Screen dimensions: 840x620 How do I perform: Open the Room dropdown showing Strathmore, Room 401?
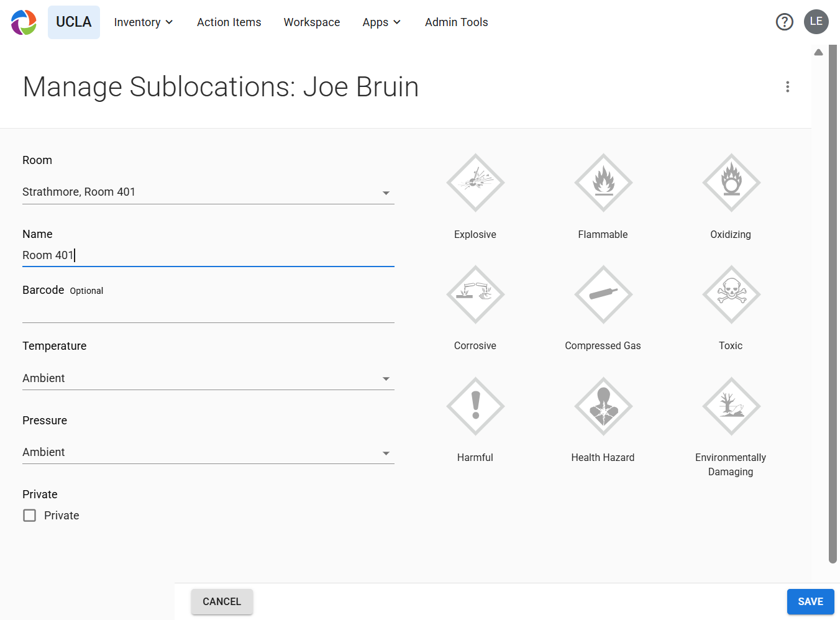tap(208, 193)
